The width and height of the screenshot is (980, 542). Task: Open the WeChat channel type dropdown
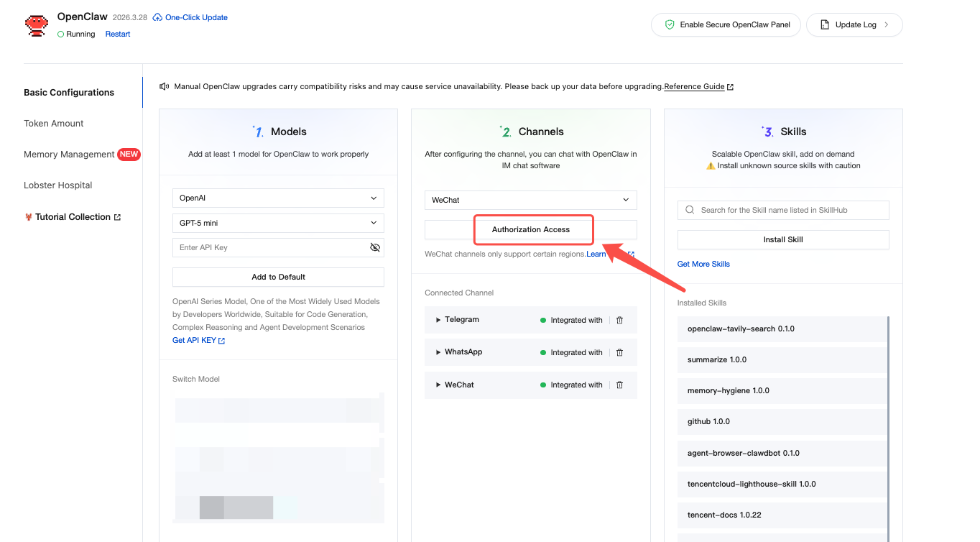tap(530, 200)
